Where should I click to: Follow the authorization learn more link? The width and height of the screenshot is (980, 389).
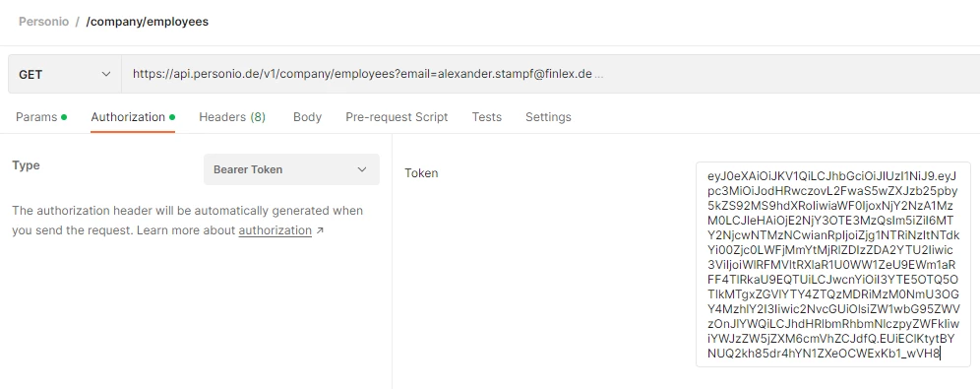point(275,230)
